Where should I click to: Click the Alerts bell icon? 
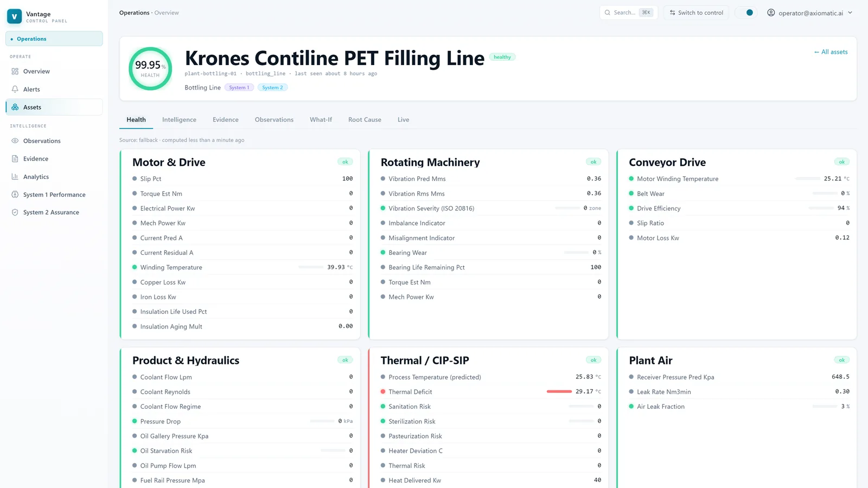pos(15,89)
